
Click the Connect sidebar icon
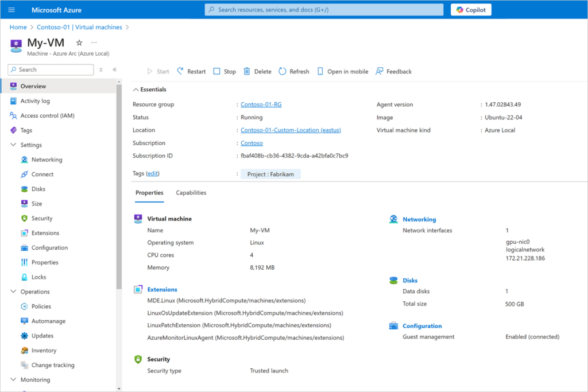click(x=24, y=174)
